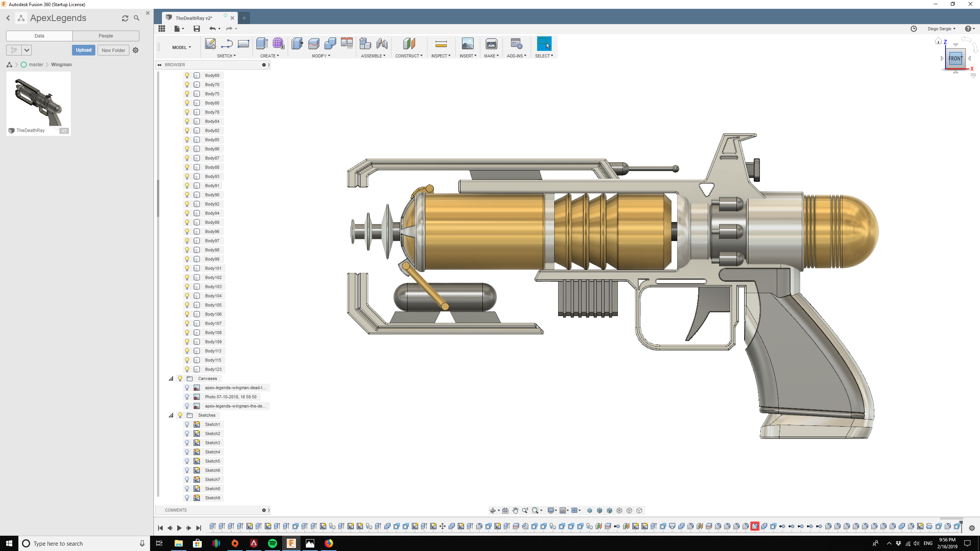Refresh the ApexLegends data panel
The height and width of the screenshot is (551, 980).
tap(125, 18)
